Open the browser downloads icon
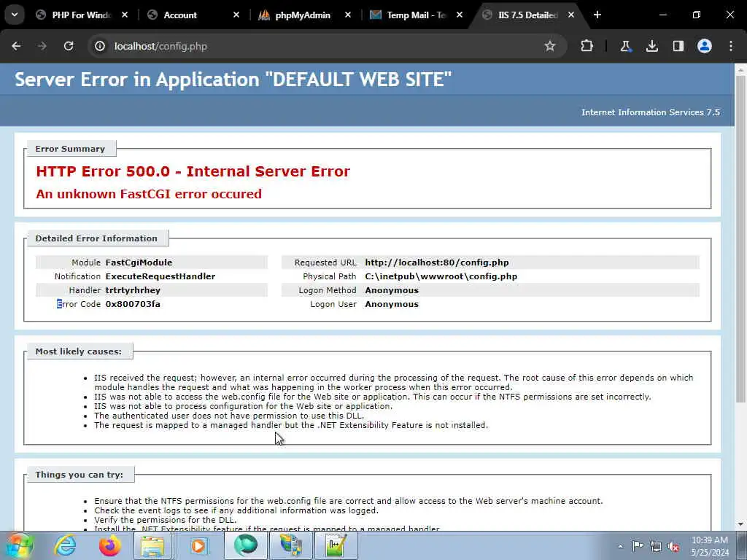Image resolution: width=747 pixels, height=560 pixels. (652, 46)
